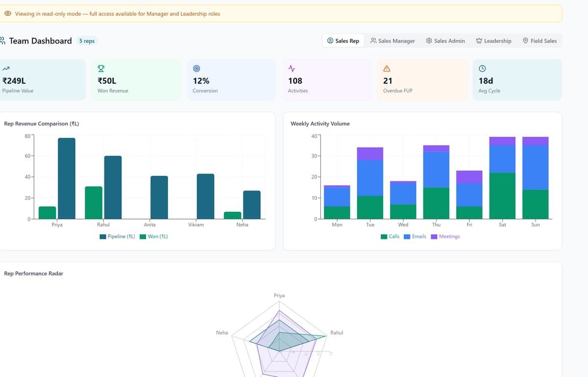The image size is (588, 377).
Task: Click the crown icon in Leadership tab
Action: [479, 41]
